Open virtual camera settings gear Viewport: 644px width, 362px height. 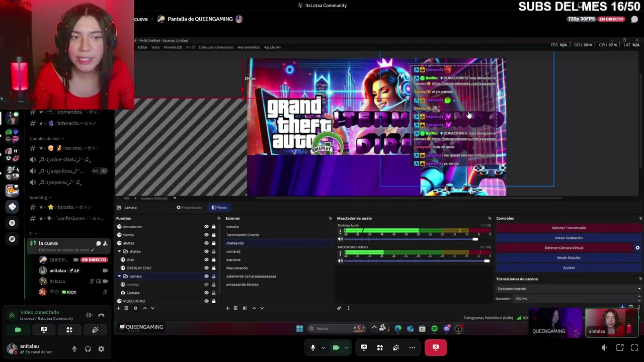tap(637, 248)
